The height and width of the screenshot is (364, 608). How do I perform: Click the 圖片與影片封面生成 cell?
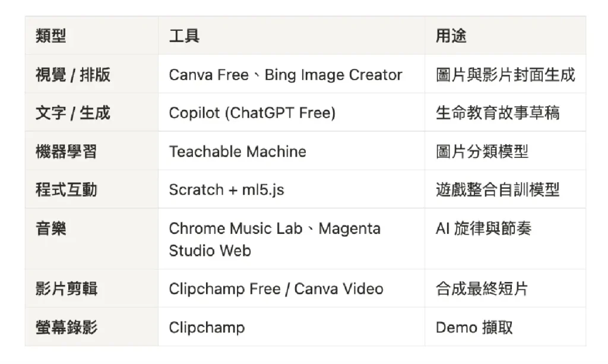click(505, 74)
